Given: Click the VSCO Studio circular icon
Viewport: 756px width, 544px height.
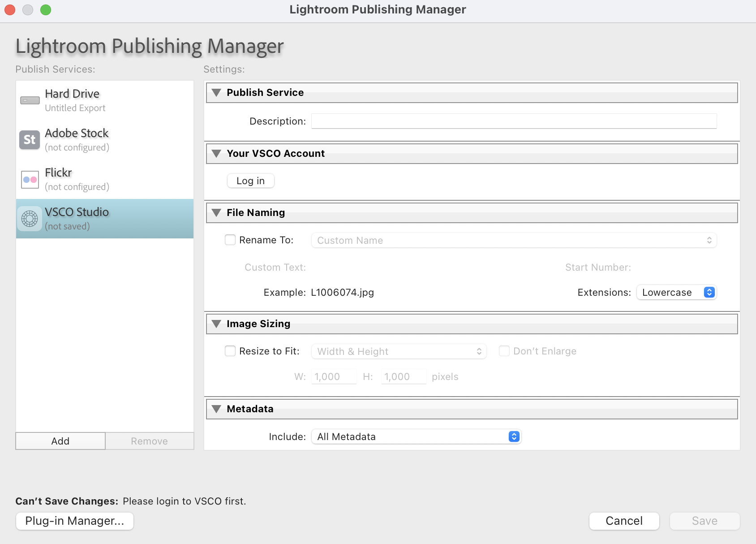Looking at the screenshot, I should 30,219.
